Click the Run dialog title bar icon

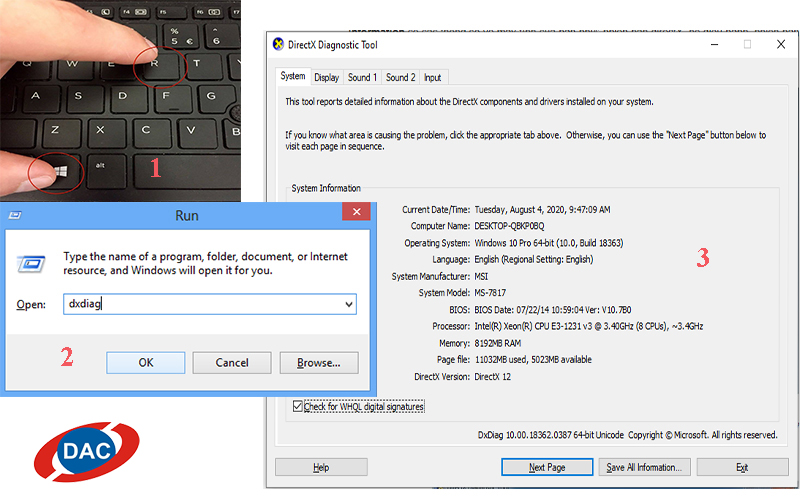point(15,215)
